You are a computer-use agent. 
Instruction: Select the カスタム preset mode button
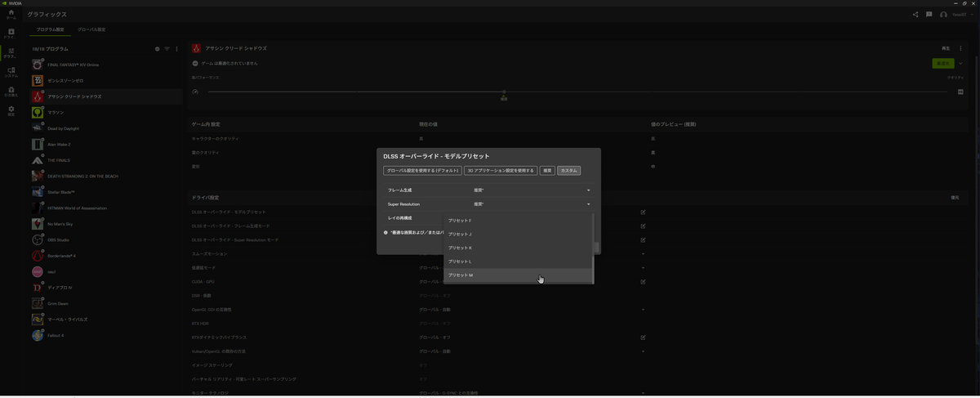click(x=569, y=171)
